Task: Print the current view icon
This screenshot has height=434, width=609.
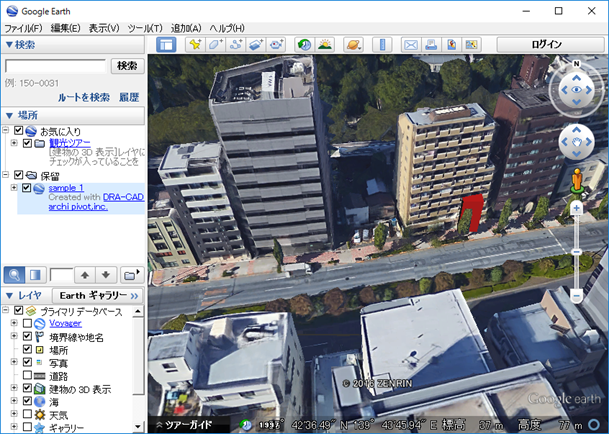Action: [x=431, y=45]
